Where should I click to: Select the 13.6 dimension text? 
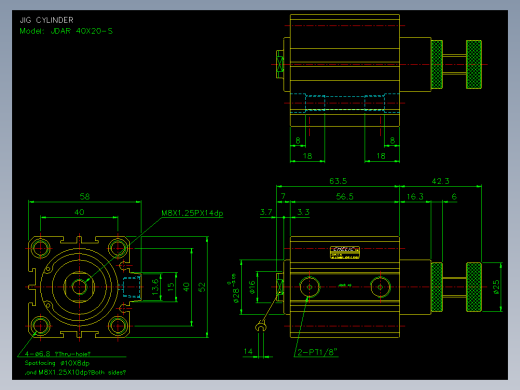coord(155,287)
